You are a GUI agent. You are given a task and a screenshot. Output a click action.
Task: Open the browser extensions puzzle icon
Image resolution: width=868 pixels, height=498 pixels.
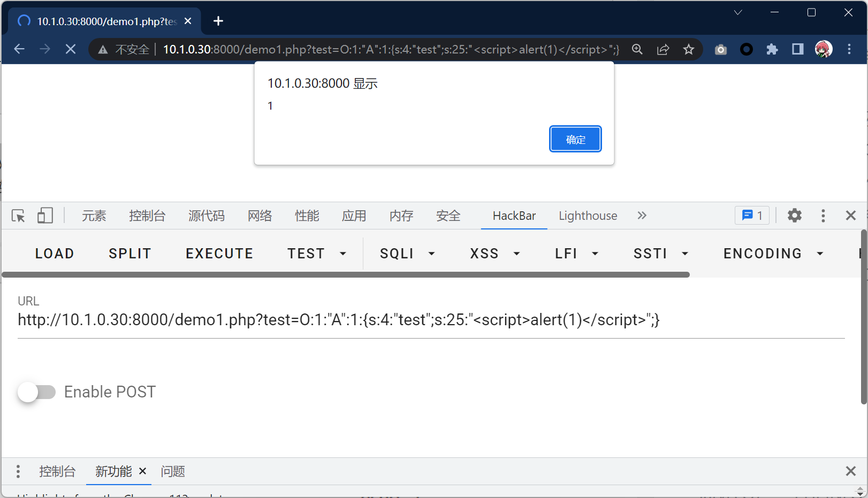pos(772,50)
